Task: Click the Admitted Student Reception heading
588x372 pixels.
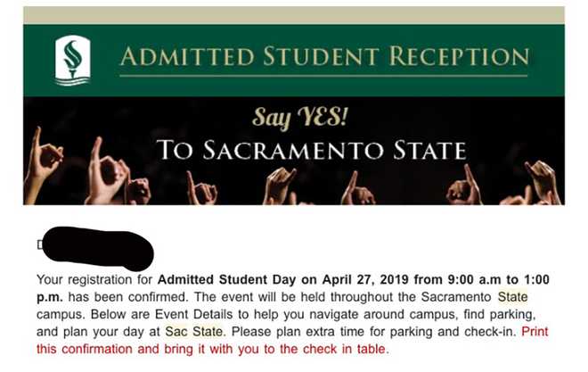Action: point(323,57)
